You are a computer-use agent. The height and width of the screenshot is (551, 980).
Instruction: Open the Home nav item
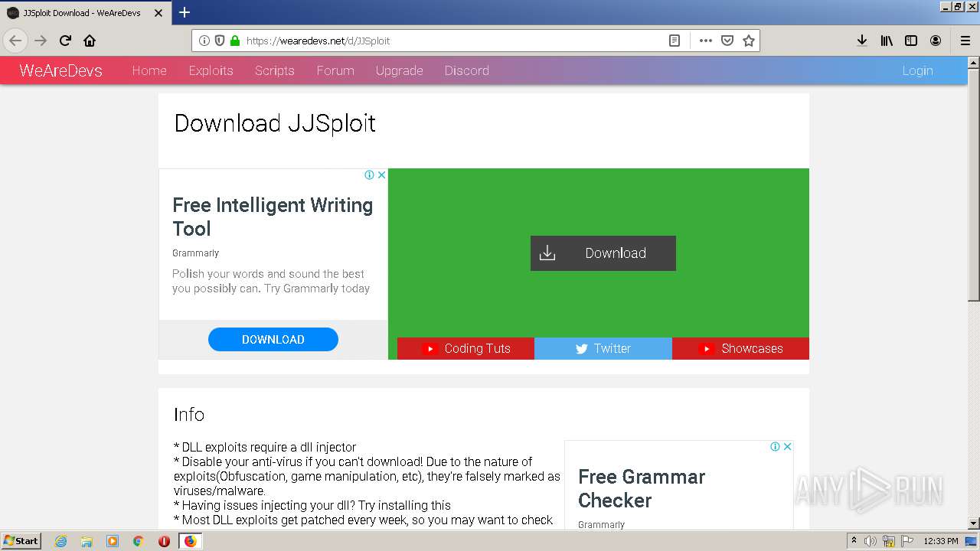149,70
